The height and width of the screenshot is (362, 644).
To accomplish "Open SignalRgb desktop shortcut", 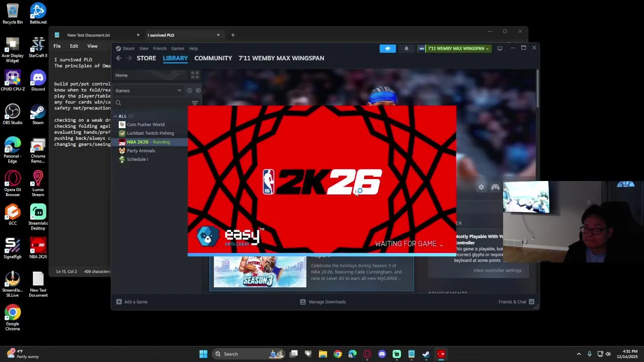I will pos(13,248).
